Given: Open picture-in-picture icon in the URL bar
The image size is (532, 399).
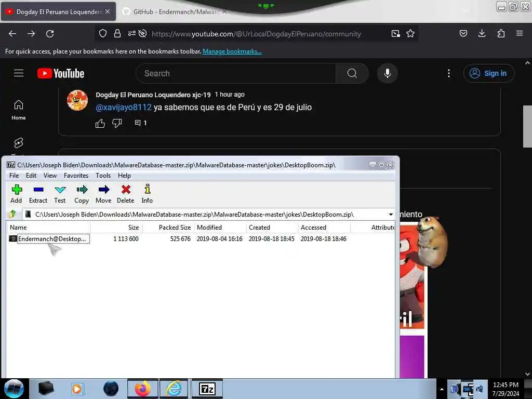Looking at the screenshot, I should 395,33.
